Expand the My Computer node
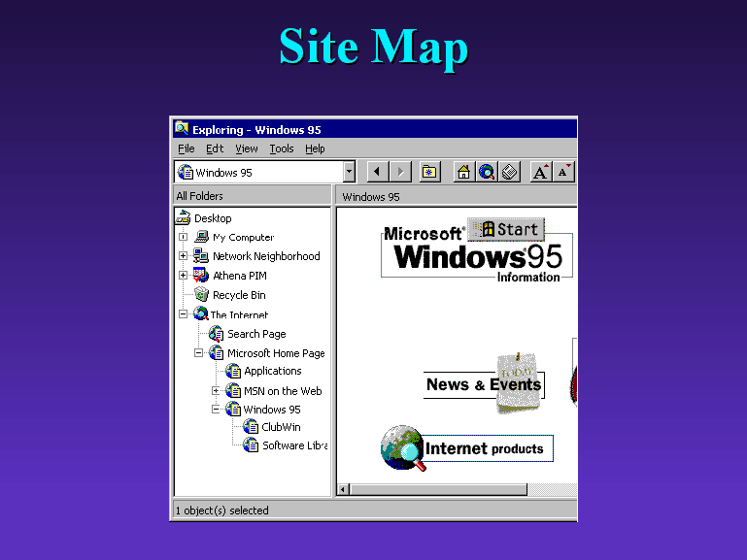 coord(183,237)
